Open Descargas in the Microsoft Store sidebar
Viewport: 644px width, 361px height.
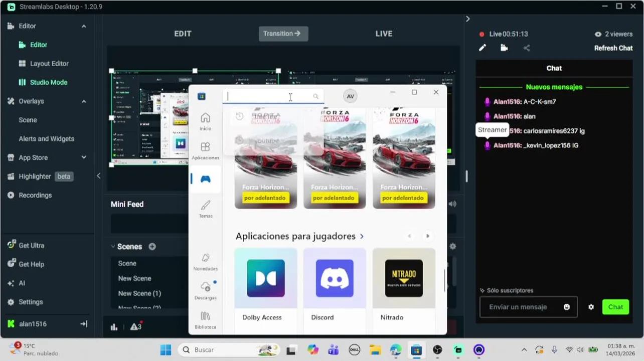click(x=206, y=291)
